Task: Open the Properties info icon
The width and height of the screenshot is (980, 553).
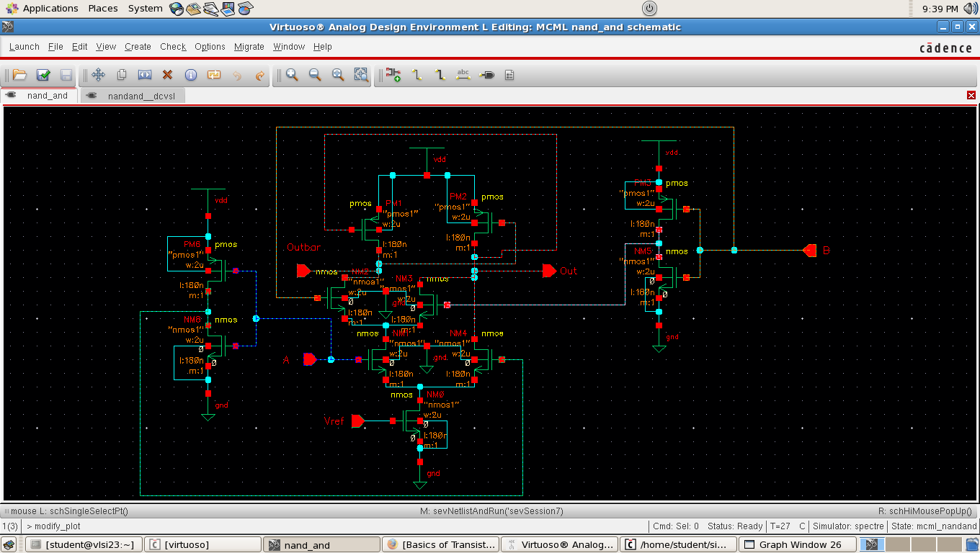Action: 191,75
